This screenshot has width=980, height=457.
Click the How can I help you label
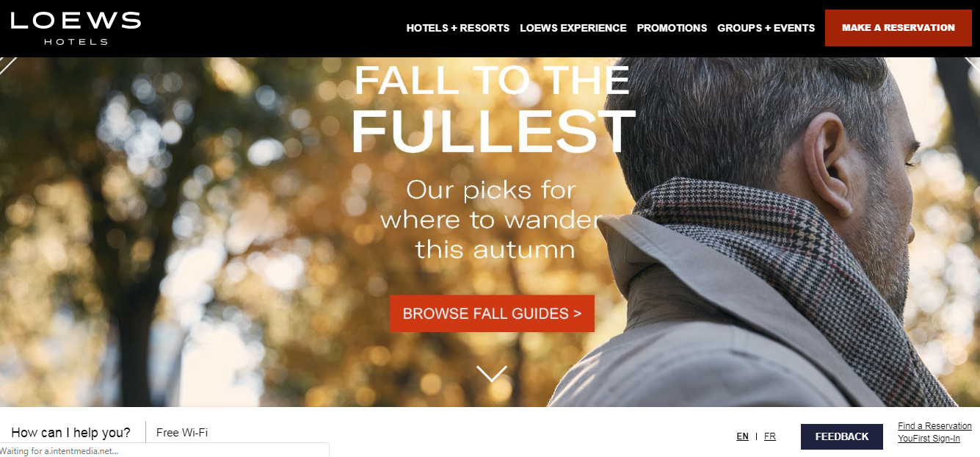(x=71, y=433)
